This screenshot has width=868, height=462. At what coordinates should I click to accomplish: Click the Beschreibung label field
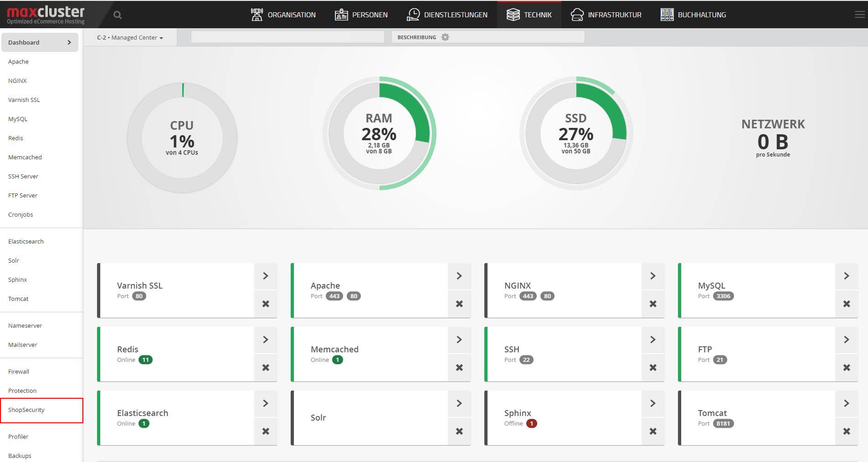(488, 37)
